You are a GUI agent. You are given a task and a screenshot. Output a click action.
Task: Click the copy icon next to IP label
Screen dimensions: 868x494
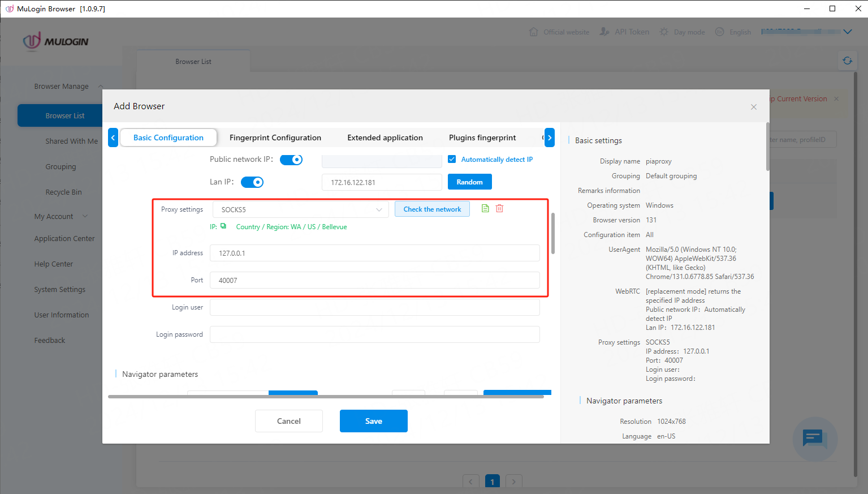click(223, 226)
